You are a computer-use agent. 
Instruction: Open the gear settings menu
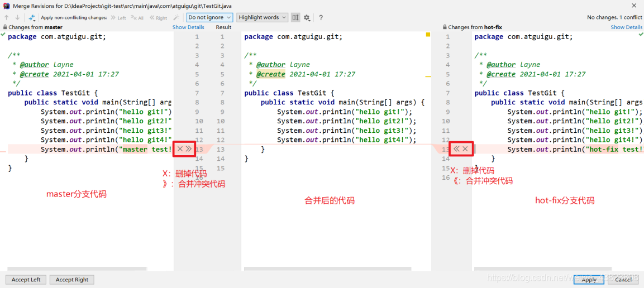coord(307,18)
